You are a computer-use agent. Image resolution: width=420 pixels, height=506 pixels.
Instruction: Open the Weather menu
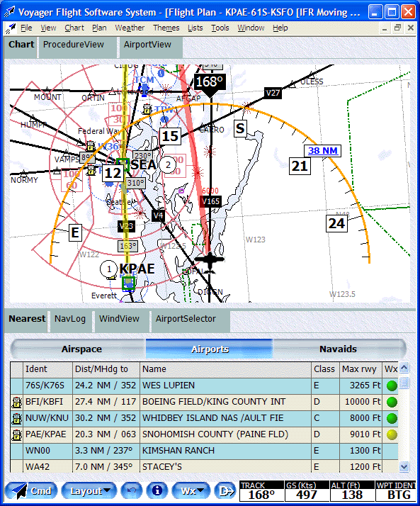(130, 28)
